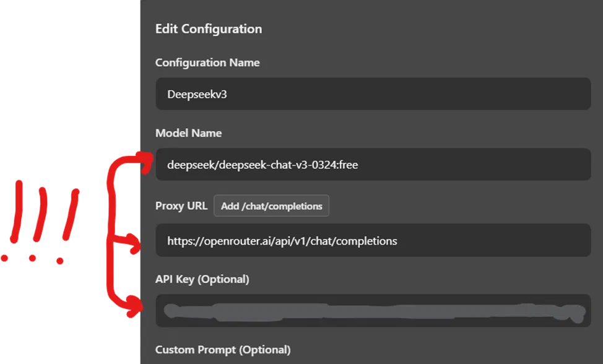This screenshot has height=364, width=603.
Task: Click the Configuration Name label
Action: click(x=207, y=63)
